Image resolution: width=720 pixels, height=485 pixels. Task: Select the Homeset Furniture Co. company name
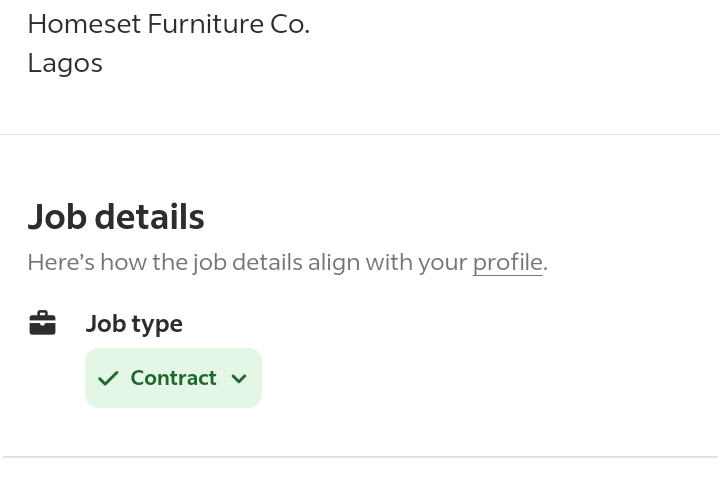tap(169, 24)
